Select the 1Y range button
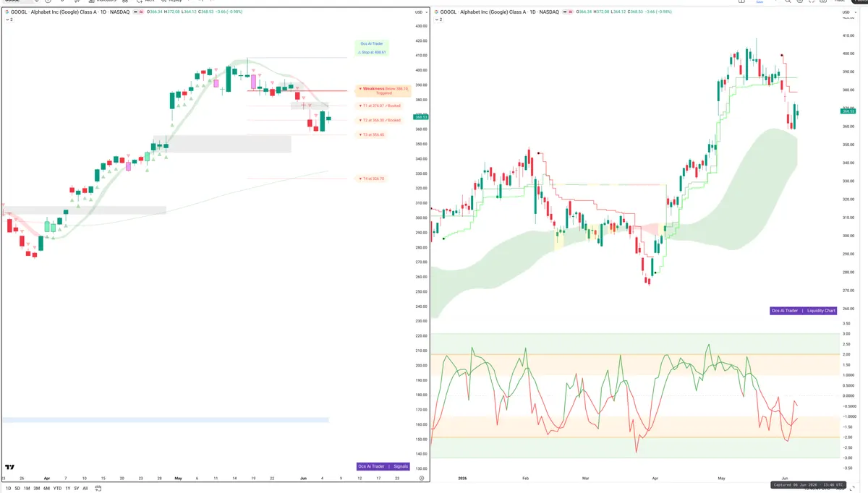868x493 pixels. pos(68,489)
